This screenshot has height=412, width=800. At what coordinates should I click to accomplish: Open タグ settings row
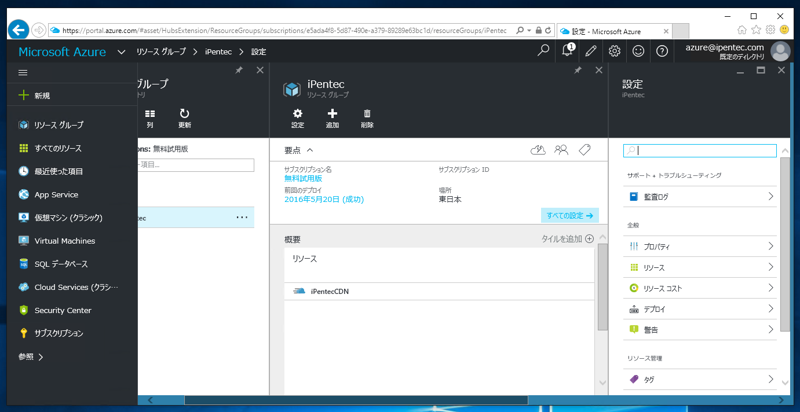click(700, 379)
